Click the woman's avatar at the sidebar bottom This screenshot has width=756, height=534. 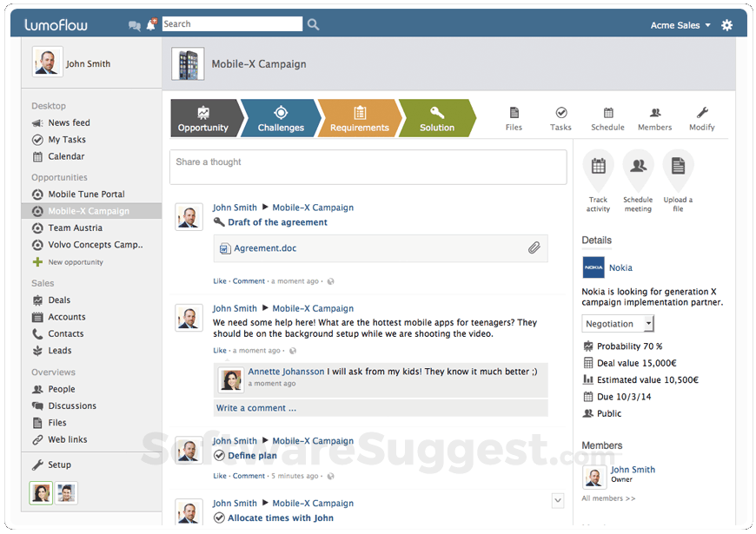[41, 493]
